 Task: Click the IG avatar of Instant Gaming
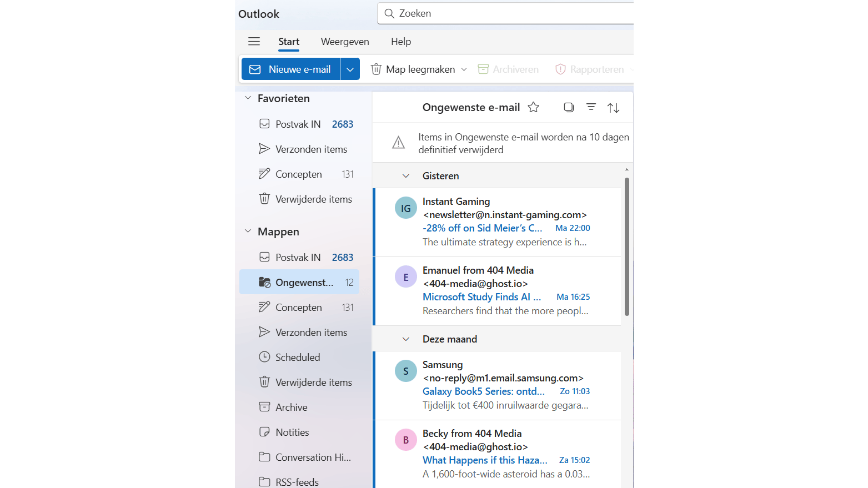tap(406, 208)
